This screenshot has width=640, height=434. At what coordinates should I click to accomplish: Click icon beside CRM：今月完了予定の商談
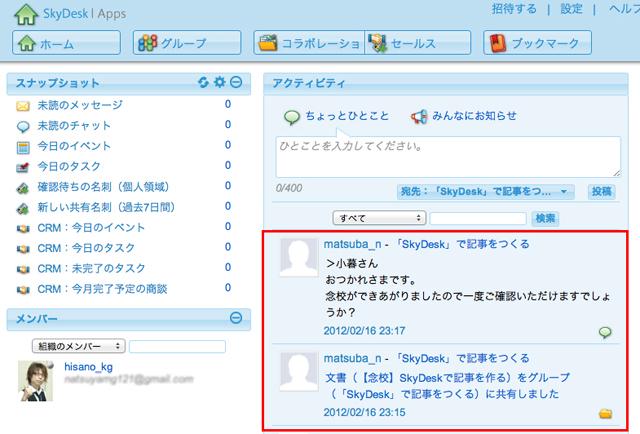23,289
